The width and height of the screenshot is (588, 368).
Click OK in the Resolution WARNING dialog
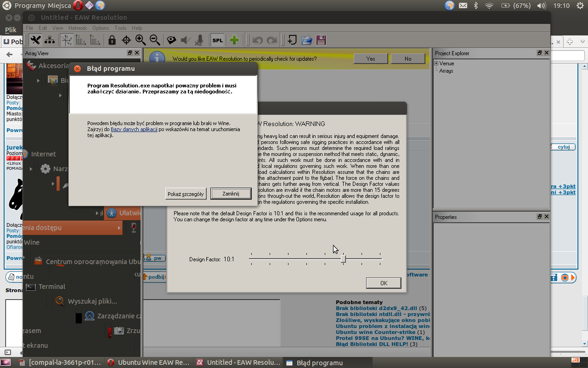(384, 283)
